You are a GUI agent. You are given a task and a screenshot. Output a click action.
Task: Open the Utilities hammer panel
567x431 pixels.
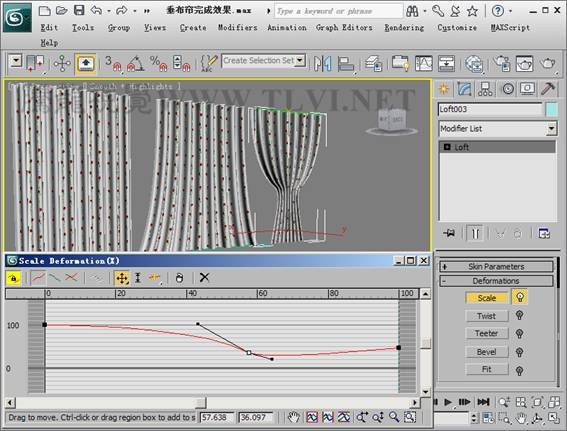548,89
